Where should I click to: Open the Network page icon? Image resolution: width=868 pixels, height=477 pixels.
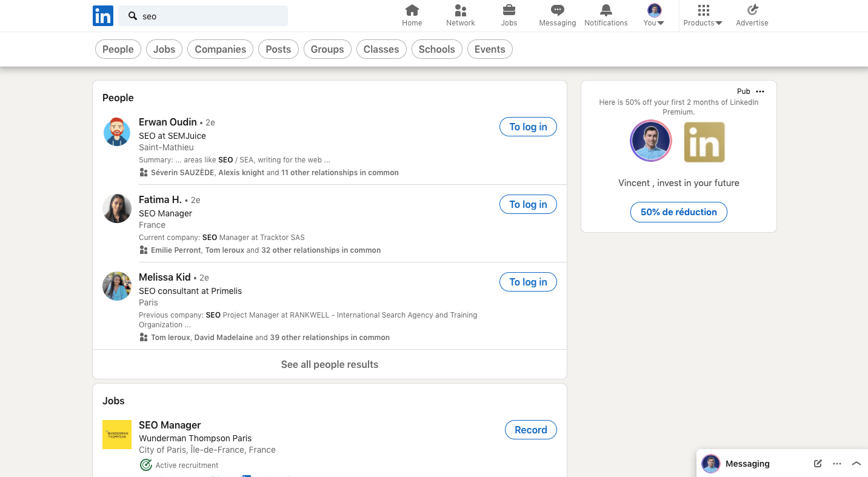(x=461, y=10)
